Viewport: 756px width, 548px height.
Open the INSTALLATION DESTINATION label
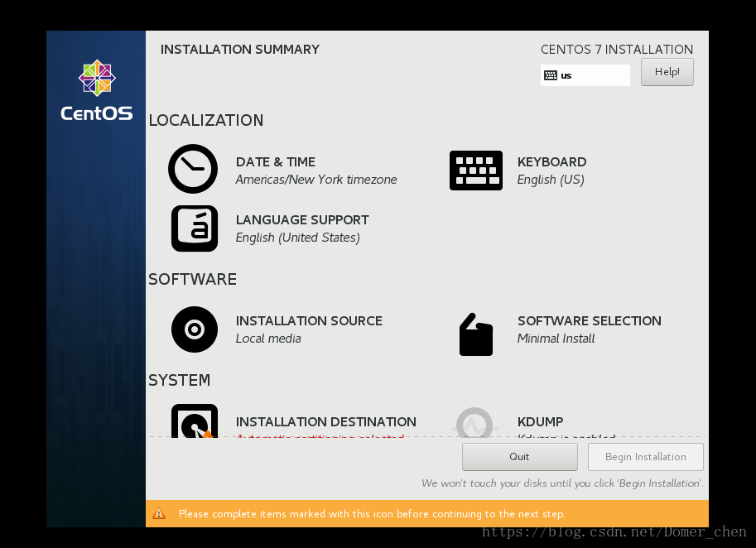(x=326, y=421)
